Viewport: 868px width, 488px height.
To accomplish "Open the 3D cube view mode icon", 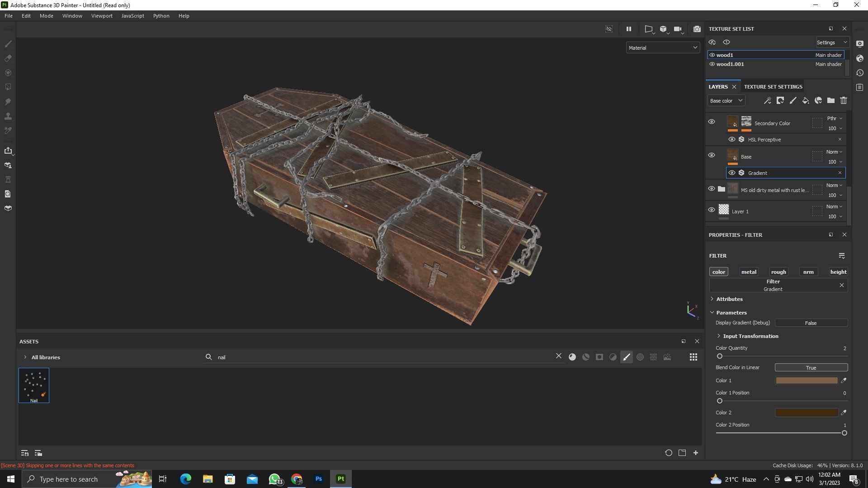I will 663,29.
